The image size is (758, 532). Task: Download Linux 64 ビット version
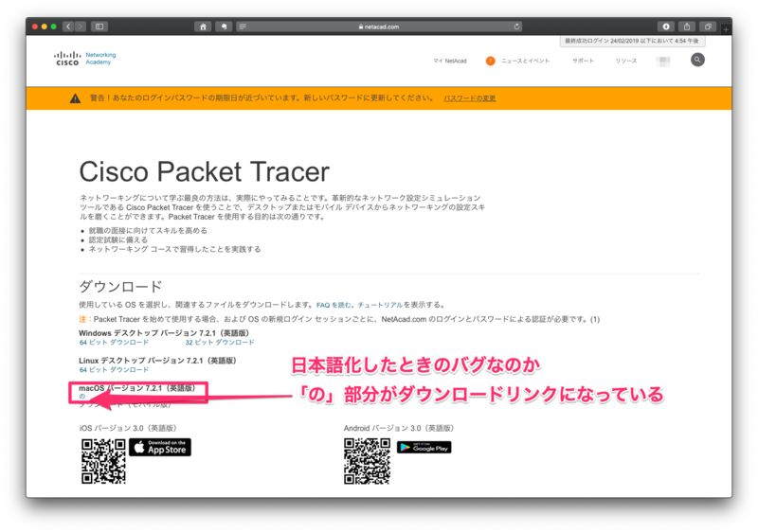[x=114, y=370]
